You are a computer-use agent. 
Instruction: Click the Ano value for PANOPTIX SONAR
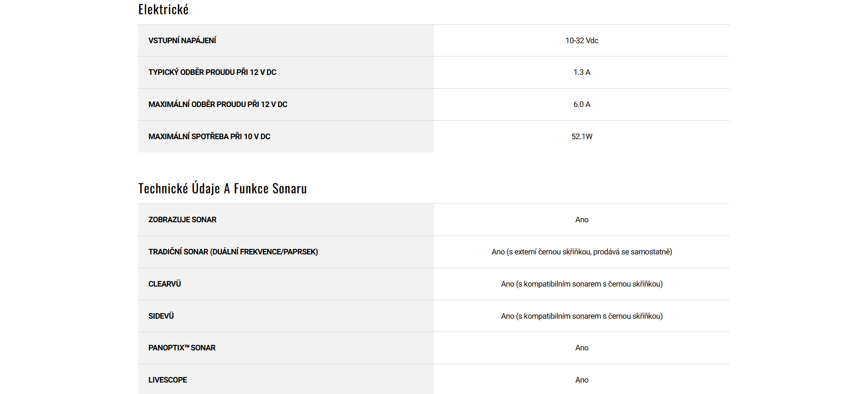[582, 348]
